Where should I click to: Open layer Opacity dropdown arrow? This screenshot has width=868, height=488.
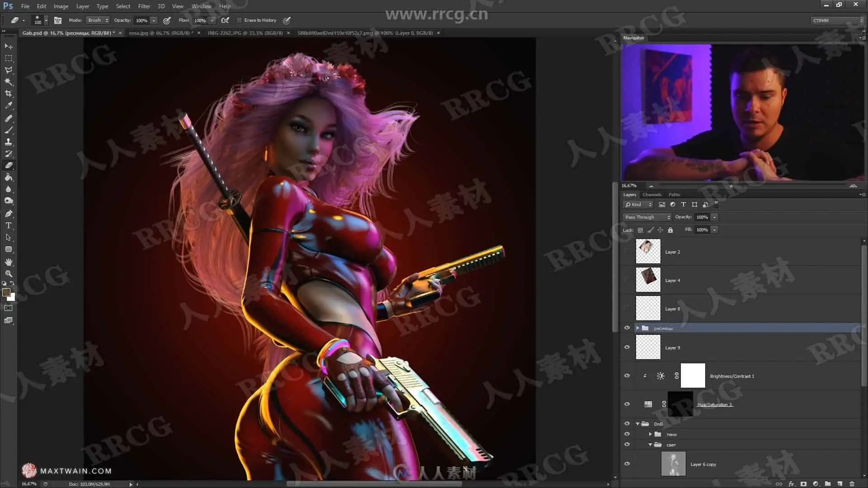[x=714, y=217]
